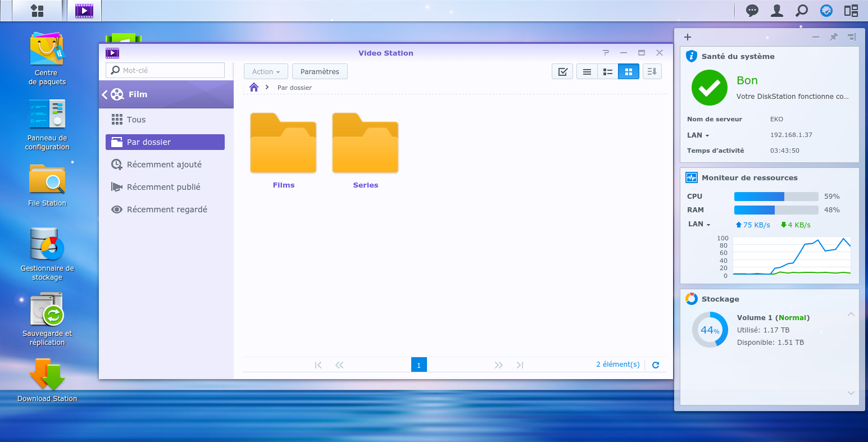
Task: Switch to thumbnail grid view
Action: 629,72
